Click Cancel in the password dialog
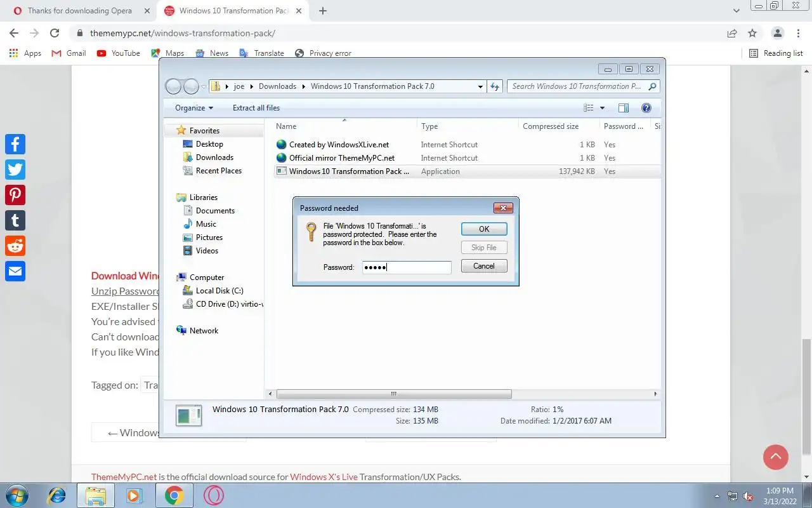 (x=484, y=266)
